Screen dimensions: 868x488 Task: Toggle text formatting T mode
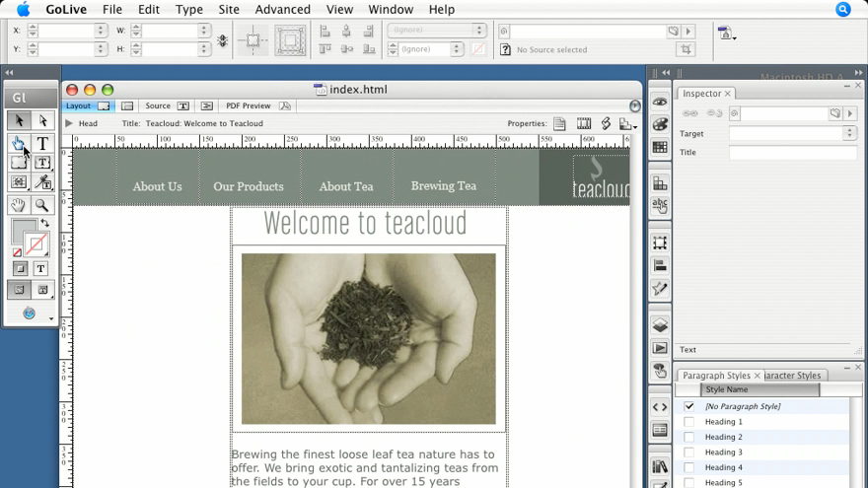click(x=40, y=269)
